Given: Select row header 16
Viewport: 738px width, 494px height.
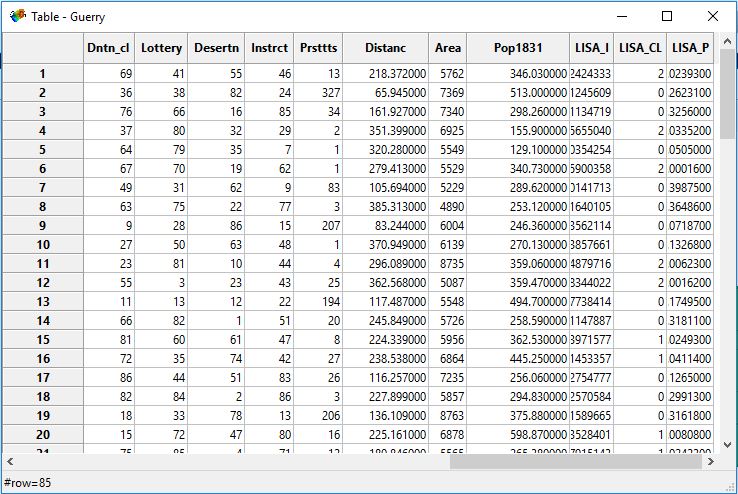Looking at the screenshot, I should click(43, 359).
